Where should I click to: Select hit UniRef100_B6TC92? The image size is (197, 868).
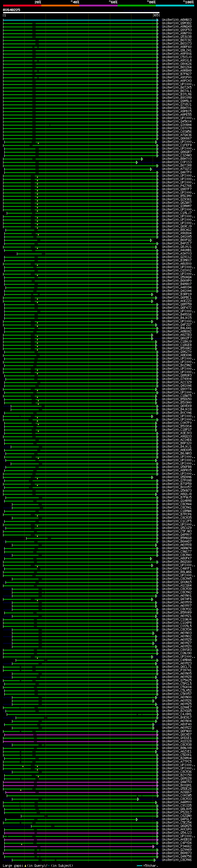[x=177, y=40]
